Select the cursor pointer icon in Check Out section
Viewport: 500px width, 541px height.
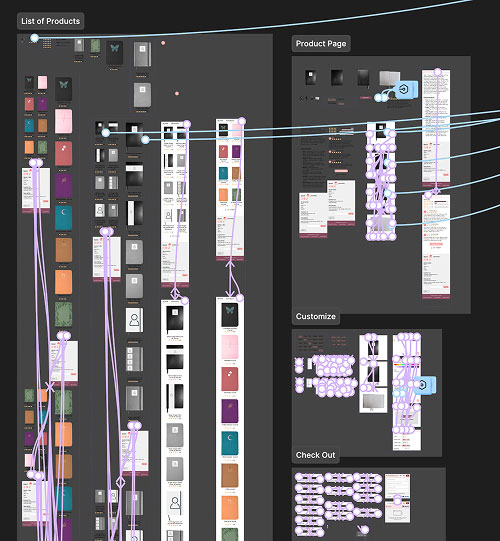pyautogui.click(x=362, y=529)
